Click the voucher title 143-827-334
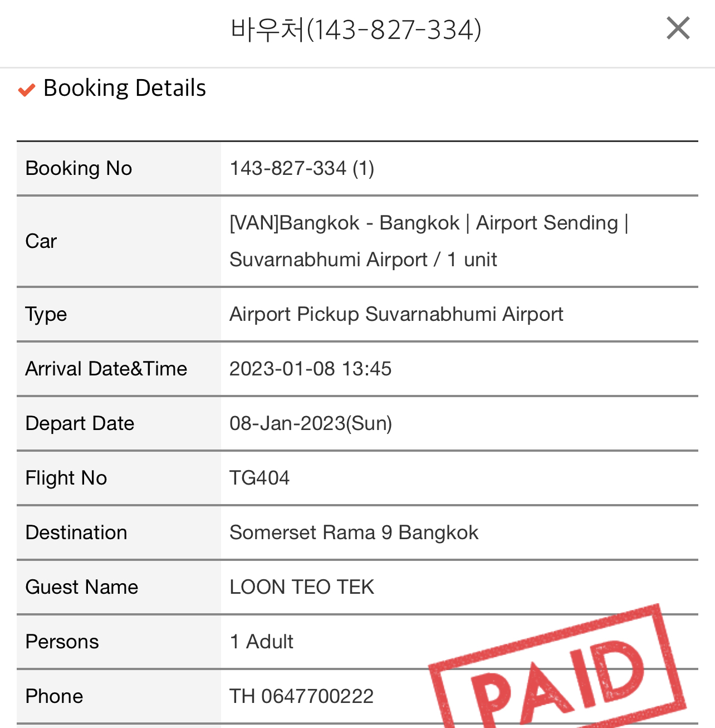The image size is (715, 728). pos(356,29)
